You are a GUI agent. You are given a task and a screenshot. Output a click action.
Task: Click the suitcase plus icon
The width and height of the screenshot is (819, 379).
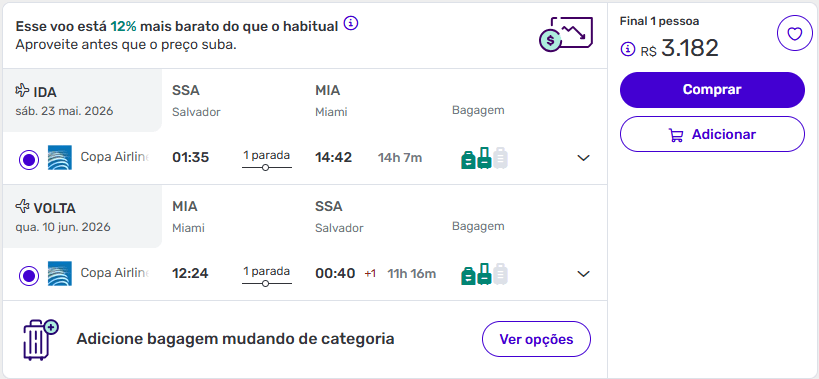click(41, 340)
